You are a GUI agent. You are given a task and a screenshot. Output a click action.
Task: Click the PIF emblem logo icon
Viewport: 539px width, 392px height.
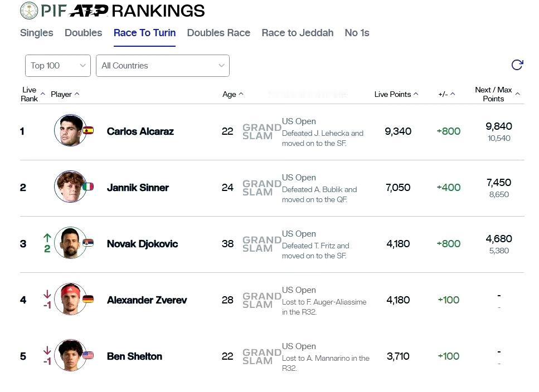point(29,10)
